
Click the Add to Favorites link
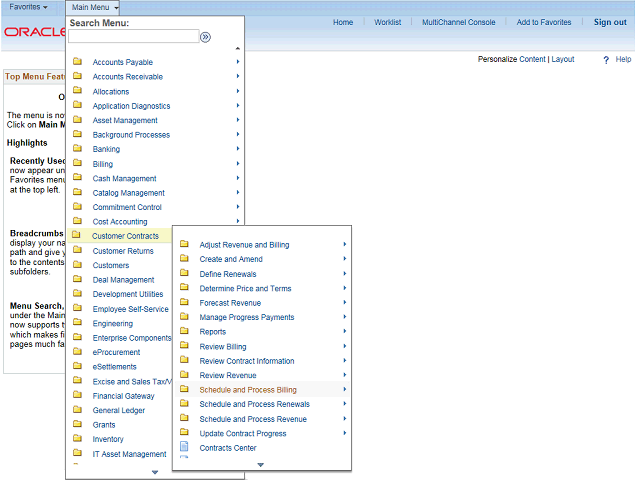(x=544, y=22)
